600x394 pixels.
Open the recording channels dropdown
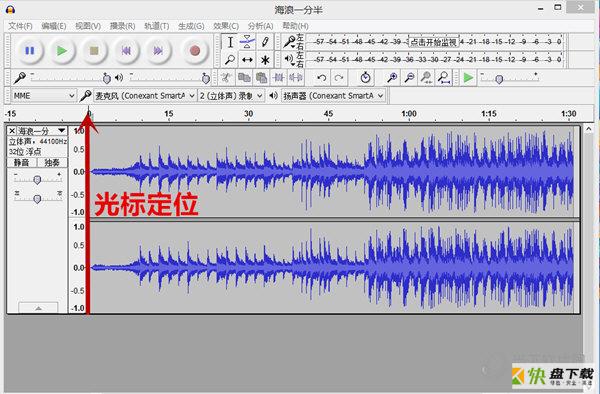231,96
